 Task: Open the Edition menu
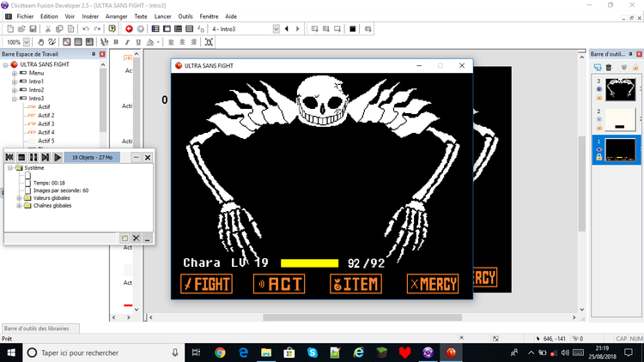pos(49,16)
